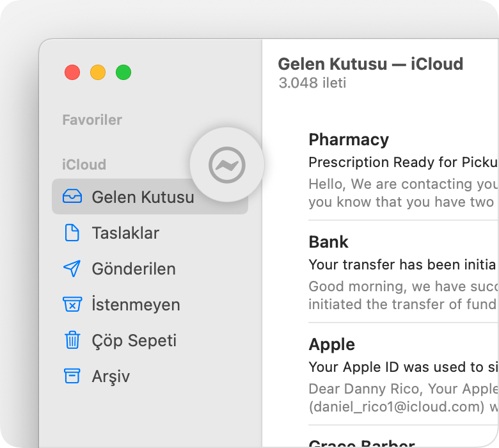Select the Bank message sender name
The height and width of the screenshot is (448, 499).
point(328,242)
